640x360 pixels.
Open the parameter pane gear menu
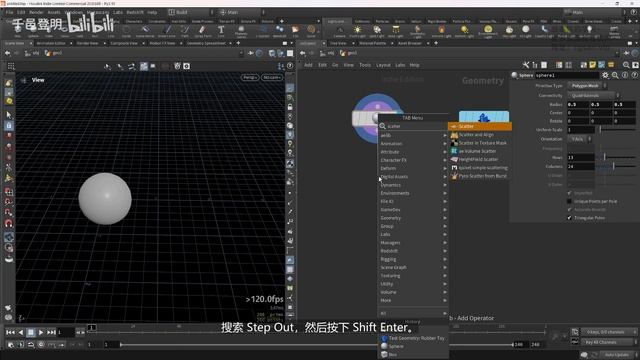605,75
